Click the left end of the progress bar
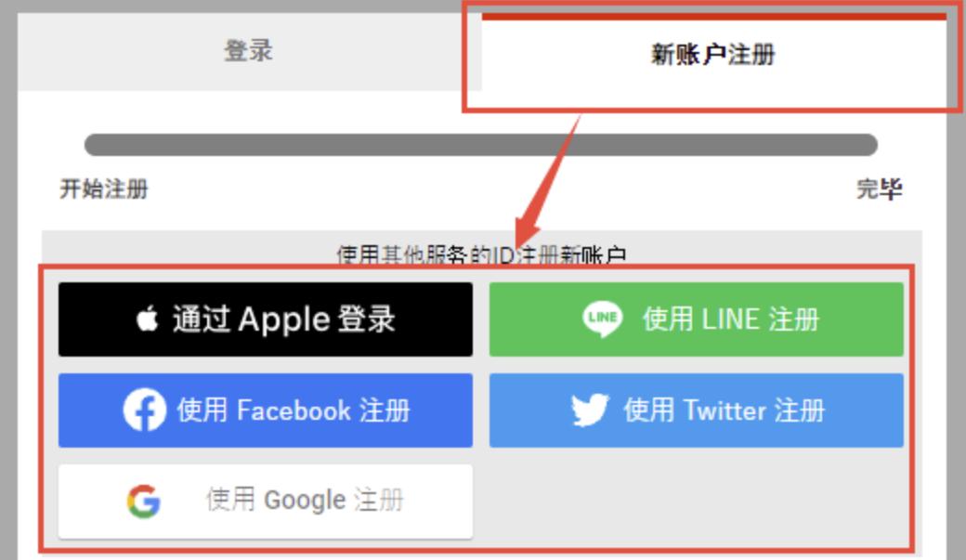966x560 pixels. [x=96, y=145]
